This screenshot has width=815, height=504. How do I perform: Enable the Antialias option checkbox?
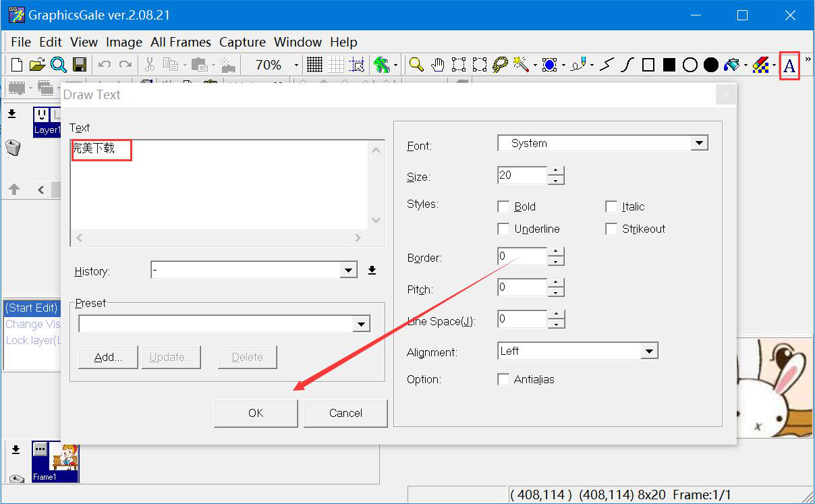[x=503, y=379]
